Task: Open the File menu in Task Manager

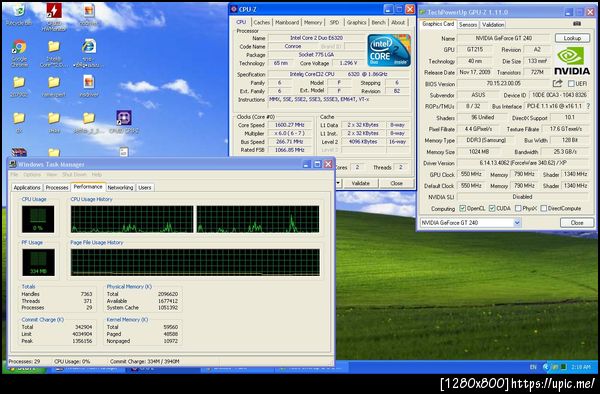Action: 14,174
